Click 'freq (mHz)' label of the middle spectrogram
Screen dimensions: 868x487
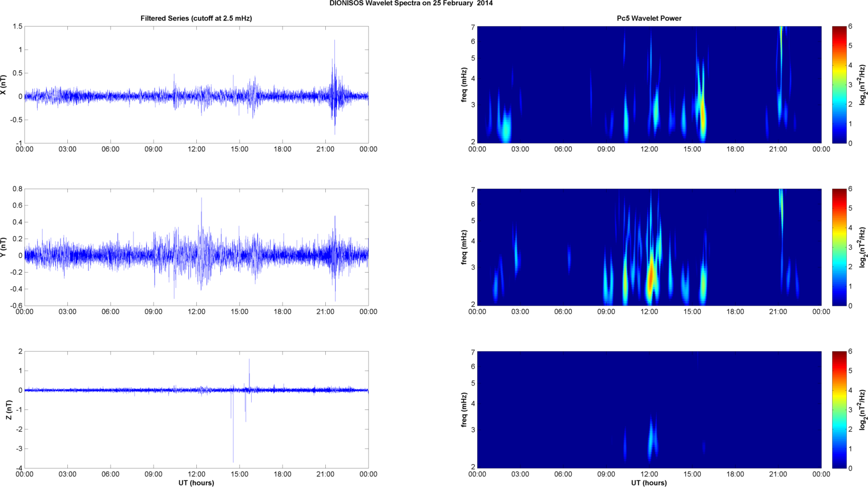465,247
